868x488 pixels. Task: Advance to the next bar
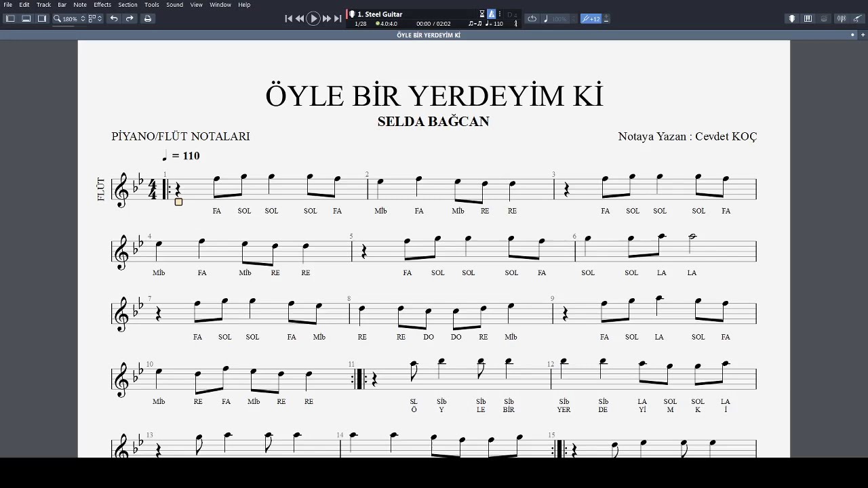coord(327,19)
